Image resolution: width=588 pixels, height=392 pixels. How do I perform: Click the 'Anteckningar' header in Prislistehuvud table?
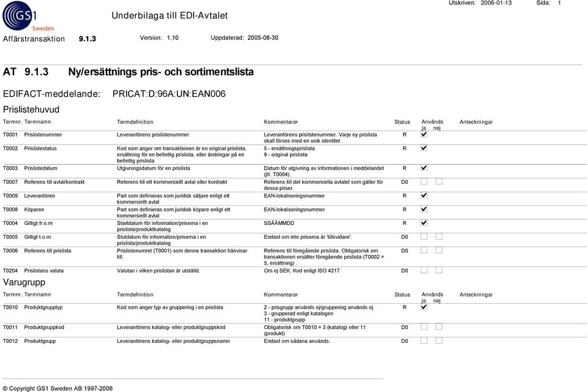[477, 122]
